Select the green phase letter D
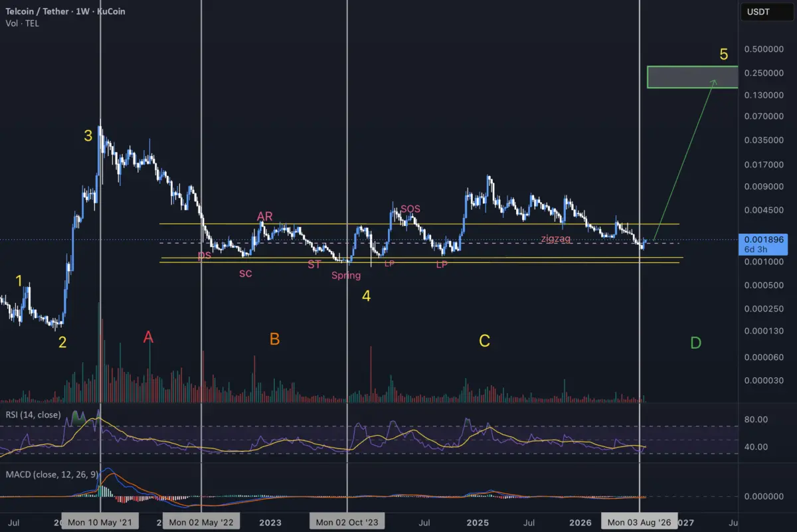The height and width of the screenshot is (532, 797). [695, 343]
